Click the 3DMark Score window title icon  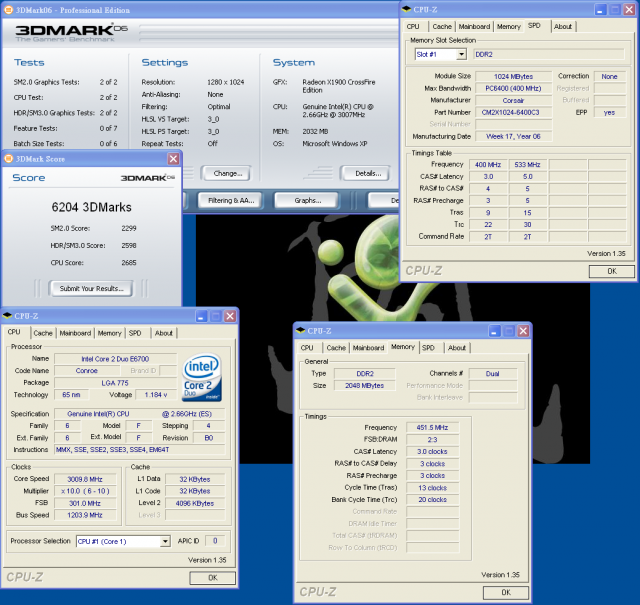click(x=8, y=159)
